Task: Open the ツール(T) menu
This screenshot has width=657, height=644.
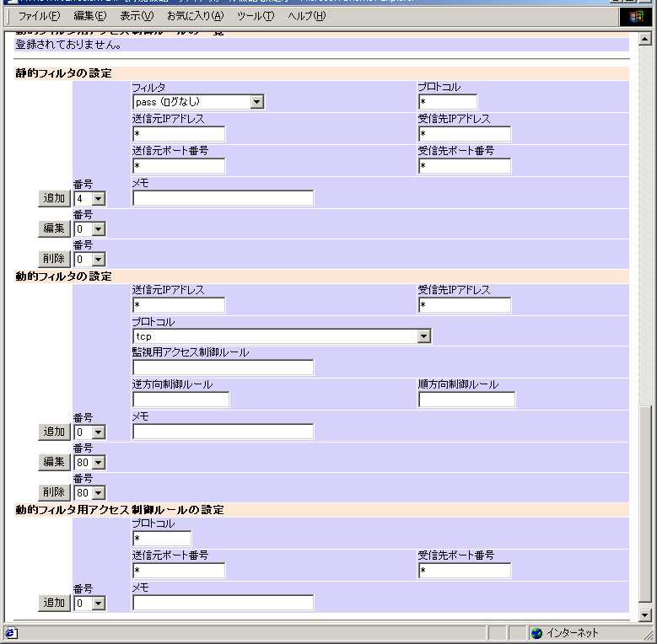Action: (256, 16)
